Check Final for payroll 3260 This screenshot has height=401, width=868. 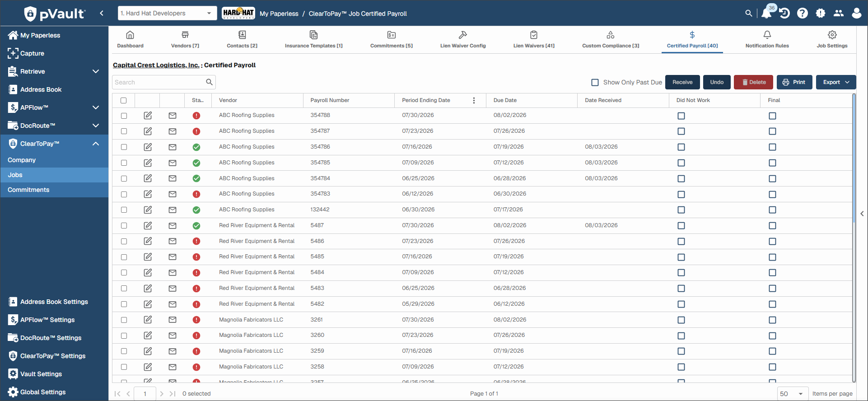click(773, 336)
